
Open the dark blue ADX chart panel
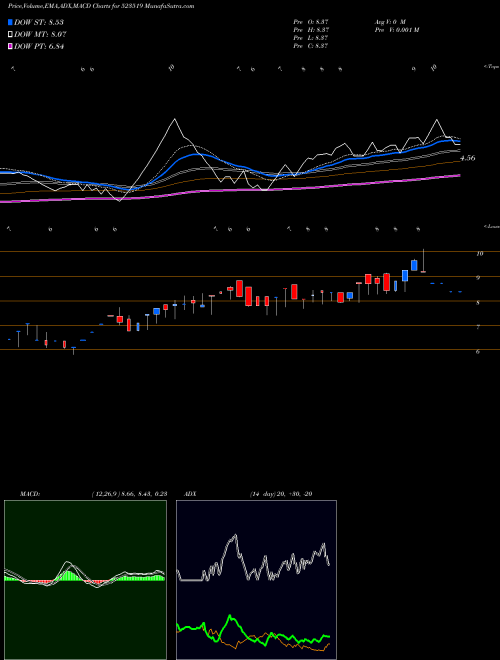[x=256, y=580]
